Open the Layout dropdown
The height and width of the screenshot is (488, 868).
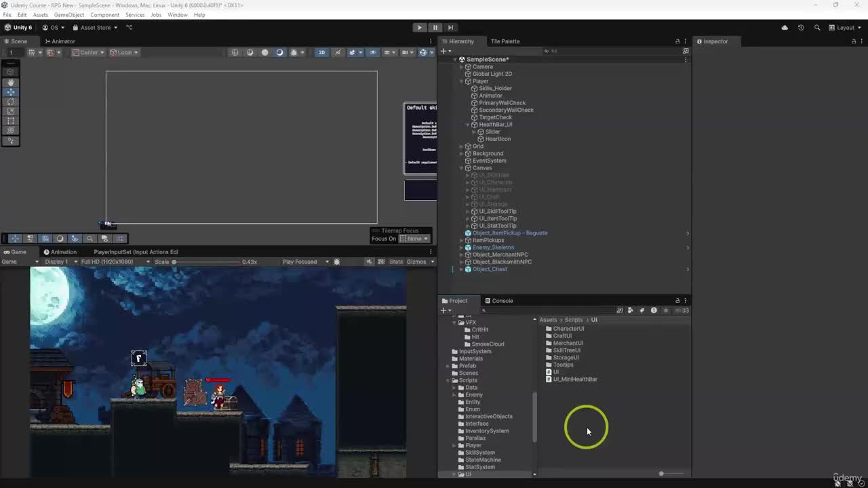(845, 28)
